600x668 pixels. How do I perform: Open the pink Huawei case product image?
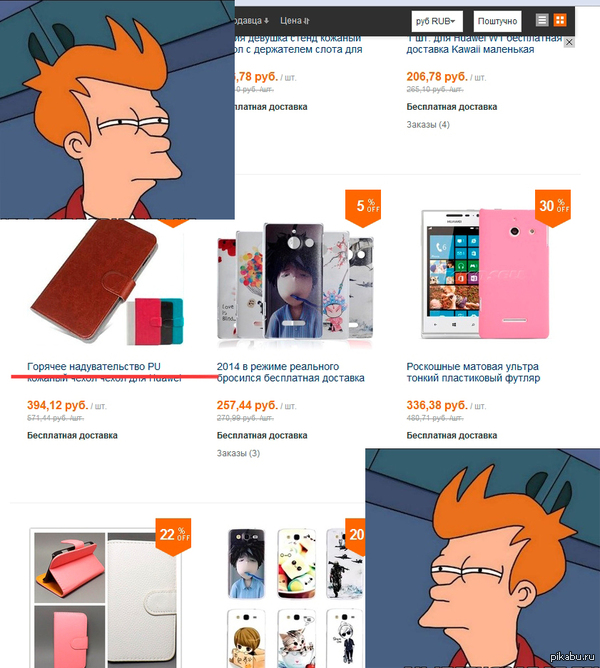pyautogui.click(x=486, y=274)
